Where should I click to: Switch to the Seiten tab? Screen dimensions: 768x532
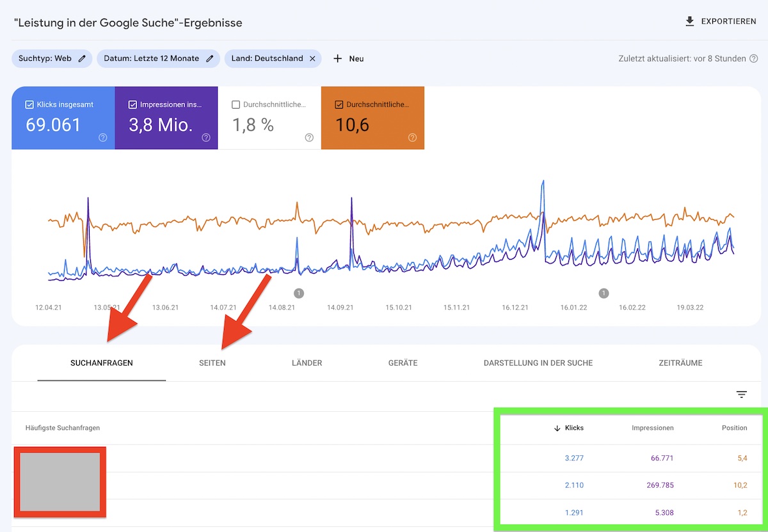[212, 363]
